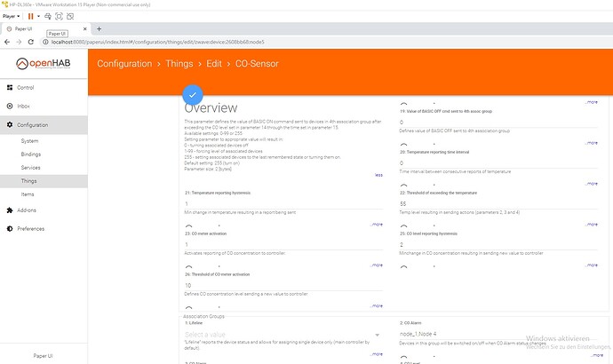Open the dropdown arrow next to pause
This screenshot has height=364, width=613.
[x=38, y=16]
